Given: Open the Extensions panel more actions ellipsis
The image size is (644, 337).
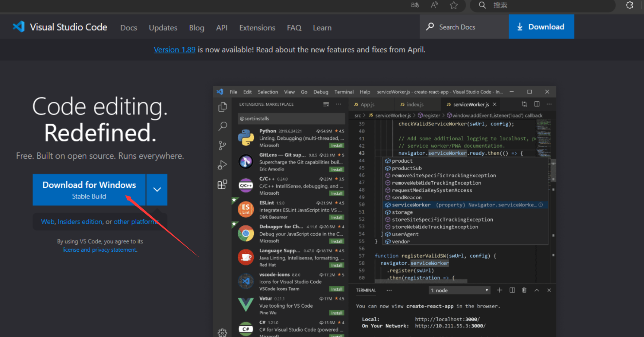Looking at the screenshot, I should click(338, 104).
